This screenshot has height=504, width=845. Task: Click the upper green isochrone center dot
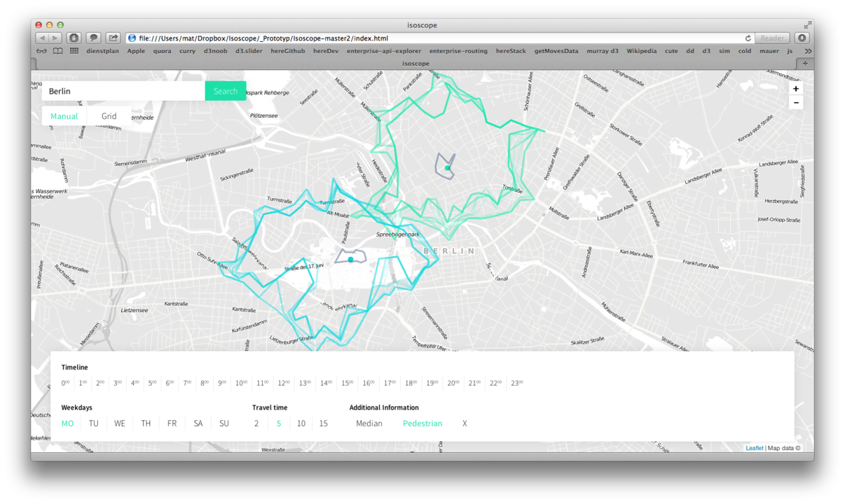(x=447, y=168)
